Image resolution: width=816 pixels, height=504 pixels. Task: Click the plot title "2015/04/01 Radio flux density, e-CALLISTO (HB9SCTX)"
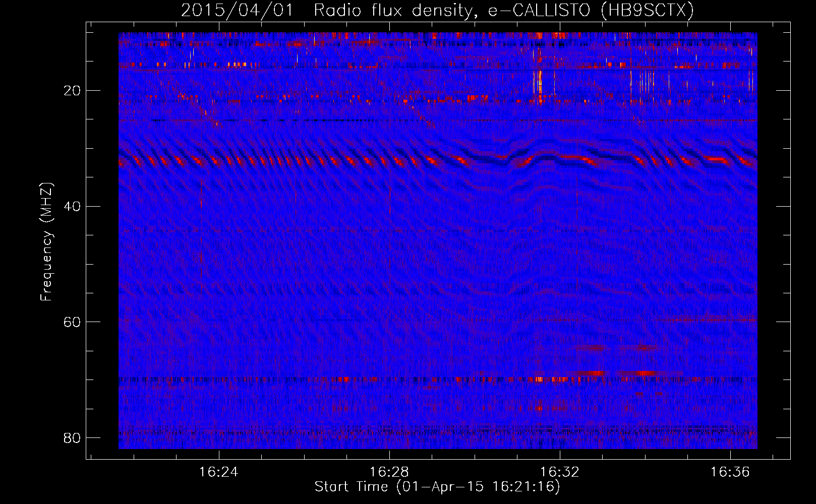click(437, 10)
